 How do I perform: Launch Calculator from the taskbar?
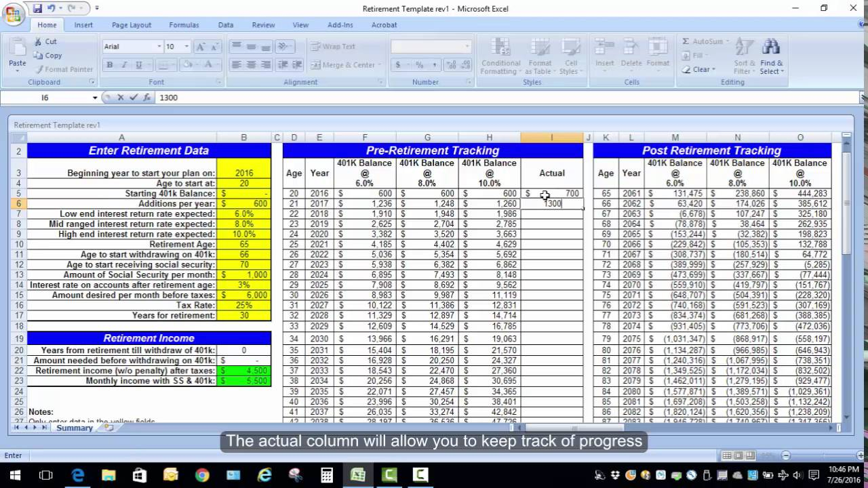[x=326, y=475]
